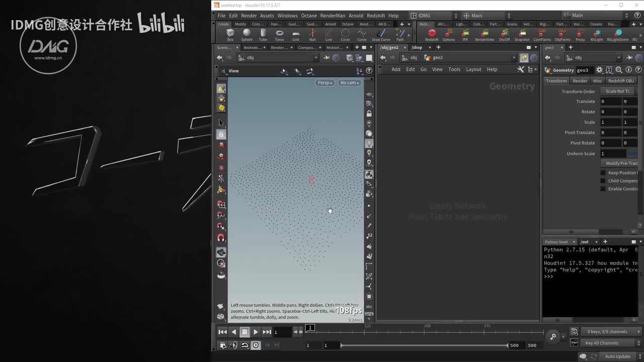Toggle the timeline audio button
The image size is (644, 362).
(233, 345)
